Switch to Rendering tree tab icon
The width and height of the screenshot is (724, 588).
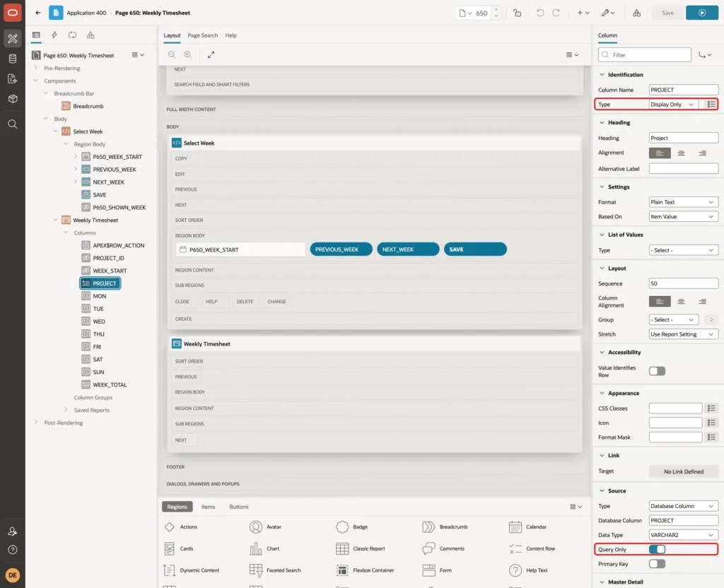(36, 35)
